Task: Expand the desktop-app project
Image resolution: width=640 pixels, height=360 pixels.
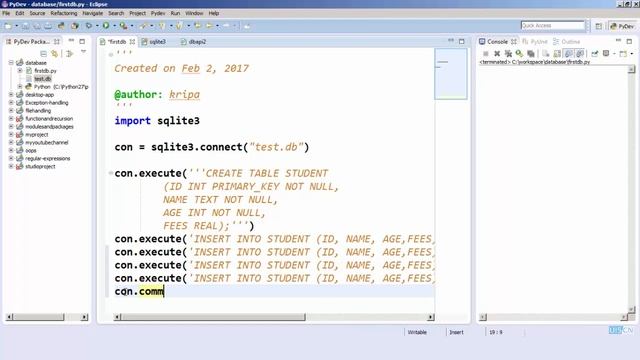Action: (11, 94)
